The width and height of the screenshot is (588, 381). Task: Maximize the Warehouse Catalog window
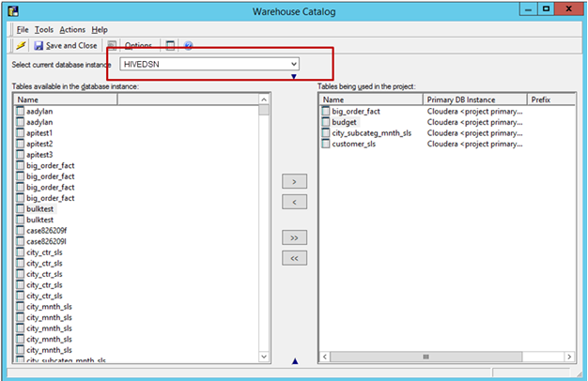click(x=546, y=9)
